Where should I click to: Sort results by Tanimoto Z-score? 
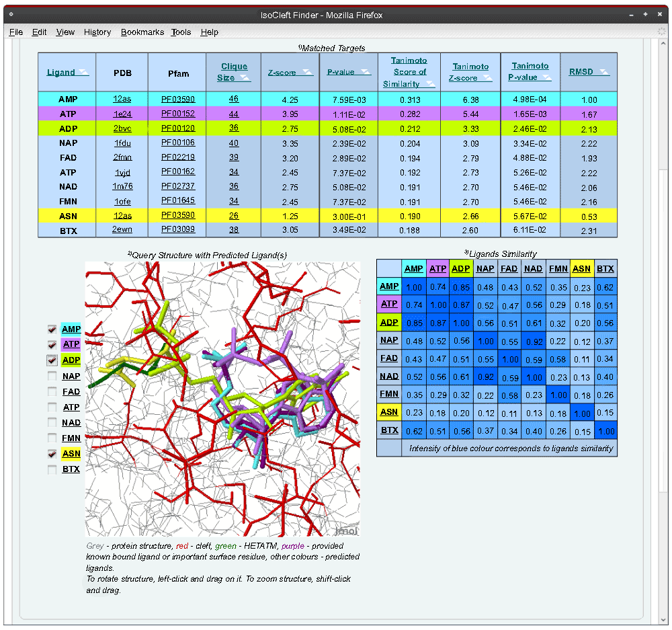[469, 71]
